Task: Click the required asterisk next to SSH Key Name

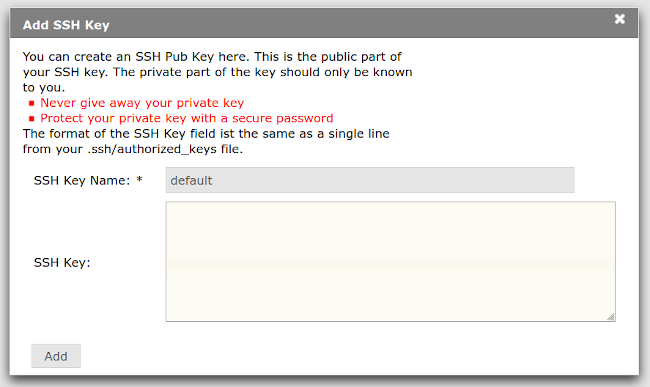Action: tap(140, 179)
